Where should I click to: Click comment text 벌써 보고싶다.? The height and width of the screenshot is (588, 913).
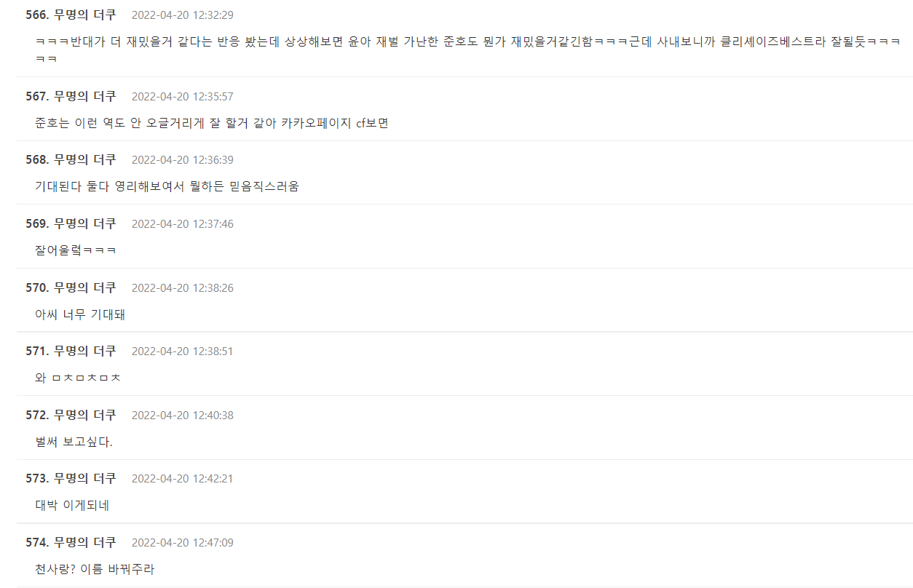click(x=74, y=442)
